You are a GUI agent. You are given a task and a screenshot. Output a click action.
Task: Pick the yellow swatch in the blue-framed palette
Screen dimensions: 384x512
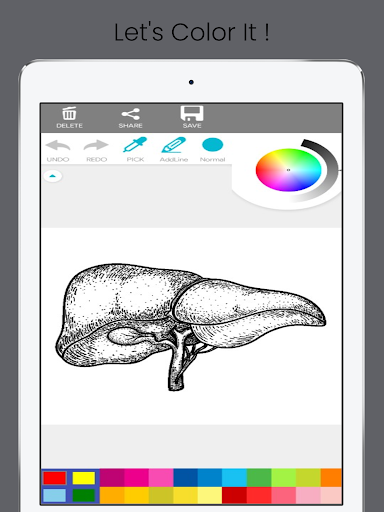[x=84, y=478]
